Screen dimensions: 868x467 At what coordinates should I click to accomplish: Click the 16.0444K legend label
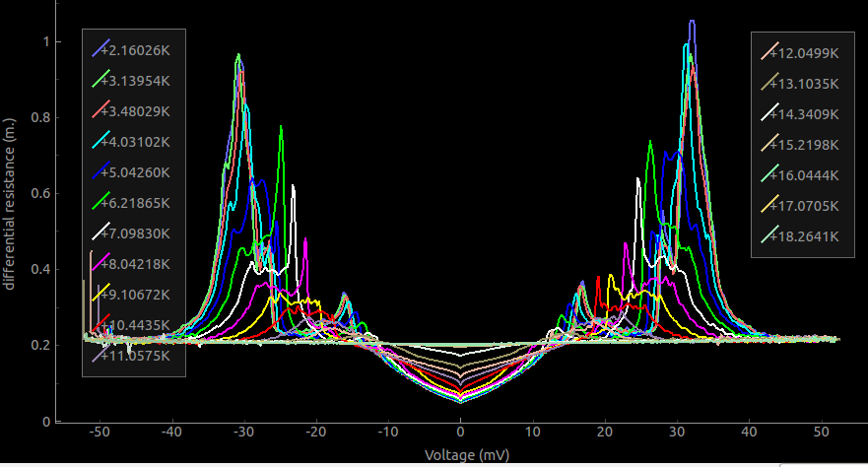(808, 175)
